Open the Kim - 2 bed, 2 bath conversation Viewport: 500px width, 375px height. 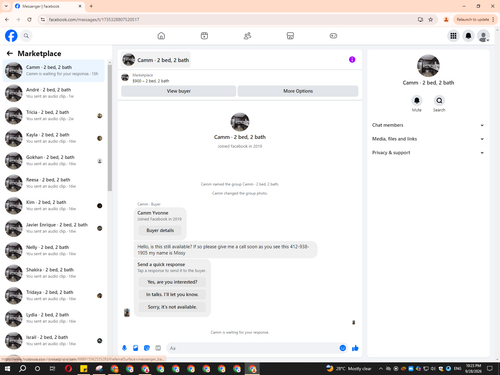coord(54,205)
